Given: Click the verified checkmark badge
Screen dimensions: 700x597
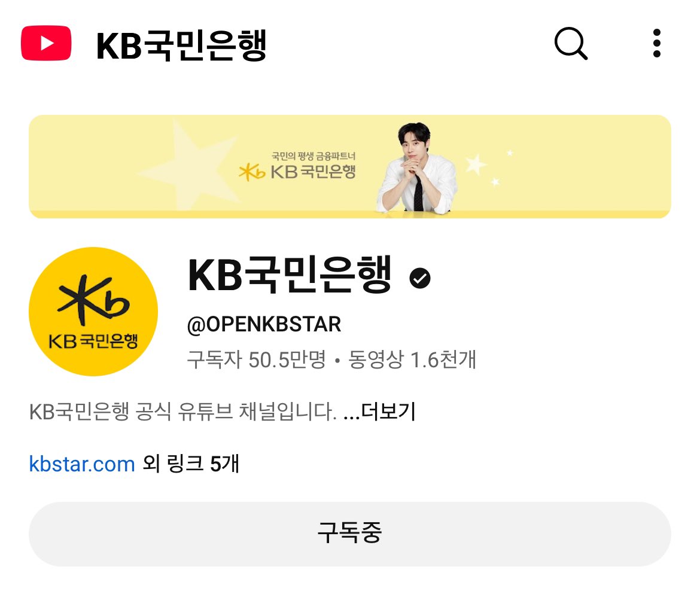Looking at the screenshot, I should (x=419, y=278).
